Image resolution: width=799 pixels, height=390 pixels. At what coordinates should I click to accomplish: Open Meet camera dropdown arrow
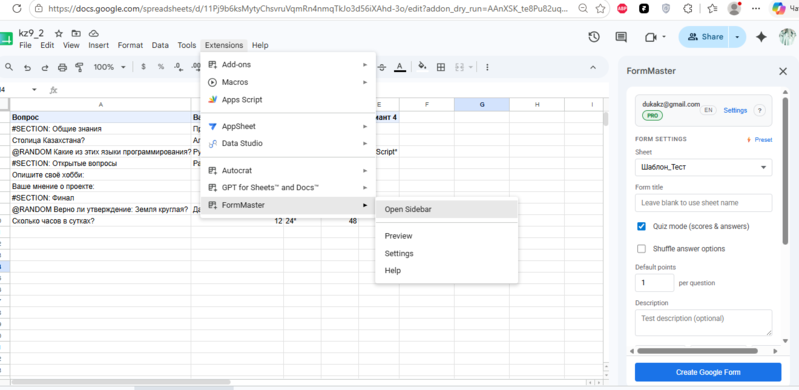[x=664, y=37]
